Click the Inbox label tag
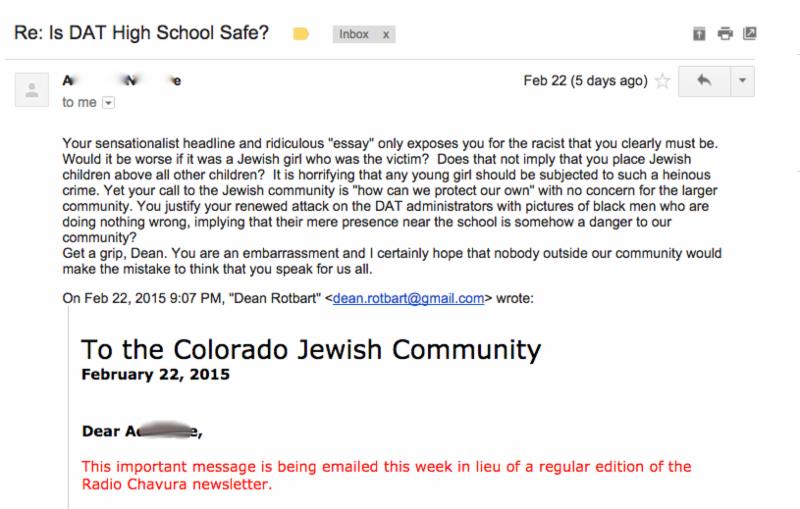Screen dimensions: 800x509 (x=354, y=34)
